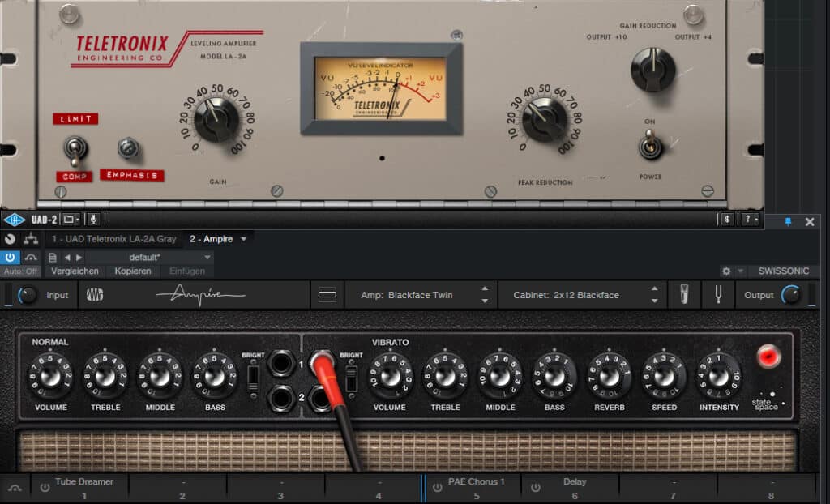Click the LA-2A VU level meter

381,88
